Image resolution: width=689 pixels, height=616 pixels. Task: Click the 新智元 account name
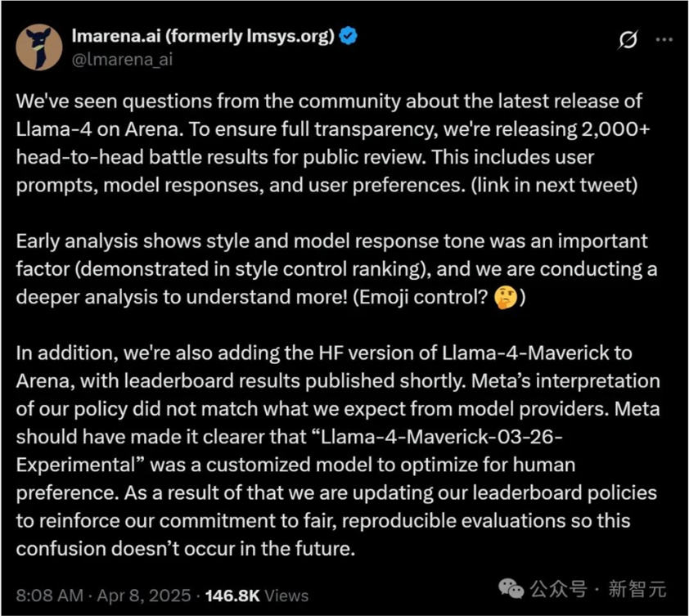point(642,588)
